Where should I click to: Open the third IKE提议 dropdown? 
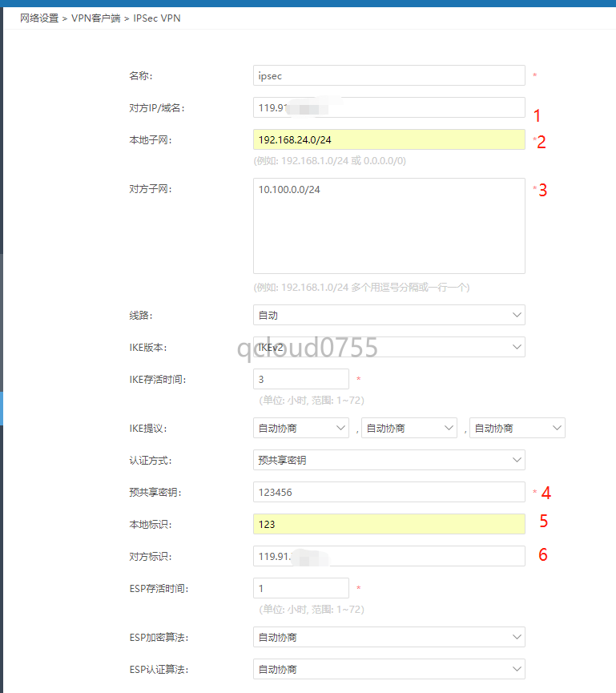point(517,428)
